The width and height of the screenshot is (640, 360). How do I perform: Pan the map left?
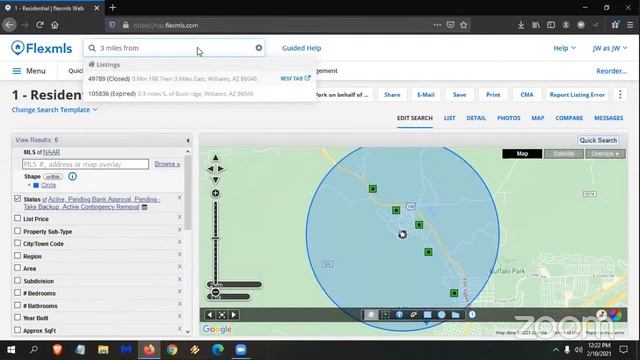[x=210, y=169]
